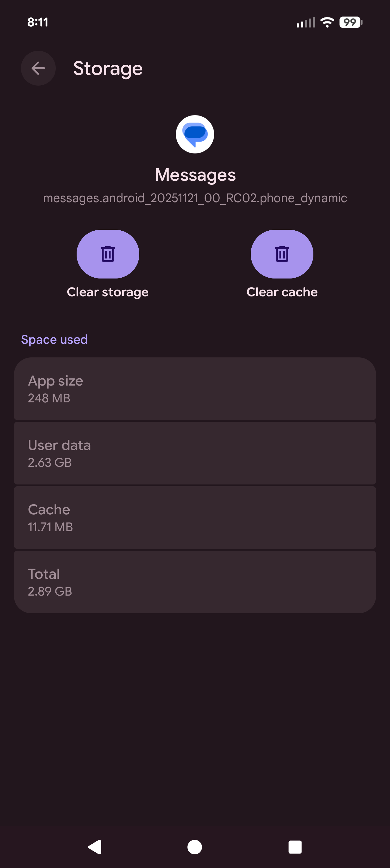Tap the Android home circle button
Screen dimensions: 390x868
194,847
